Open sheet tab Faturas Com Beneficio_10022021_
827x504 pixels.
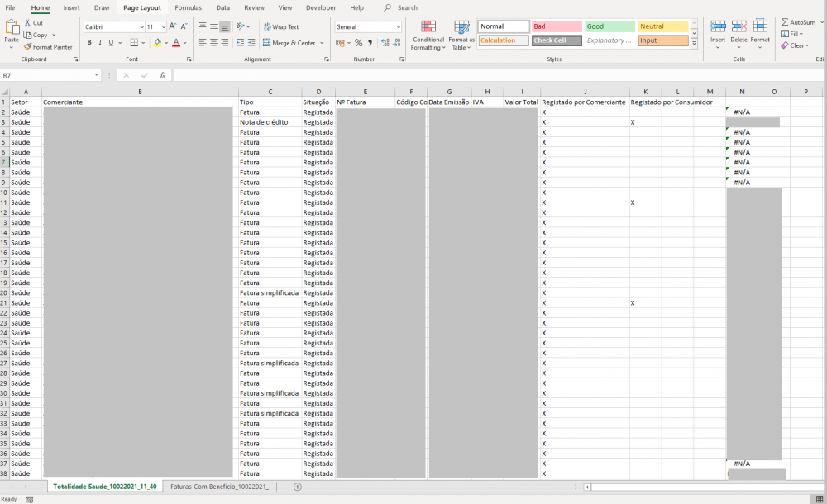219,487
